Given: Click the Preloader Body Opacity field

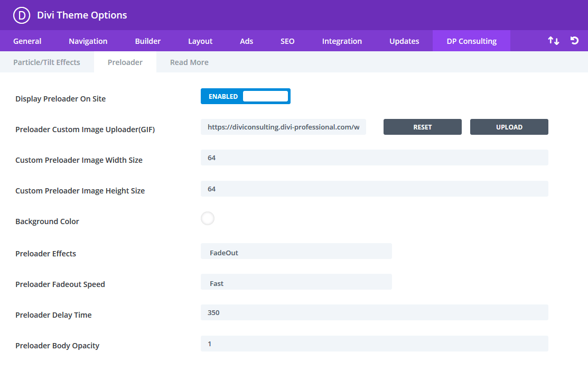Looking at the screenshot, I should (x=374, y=344).
